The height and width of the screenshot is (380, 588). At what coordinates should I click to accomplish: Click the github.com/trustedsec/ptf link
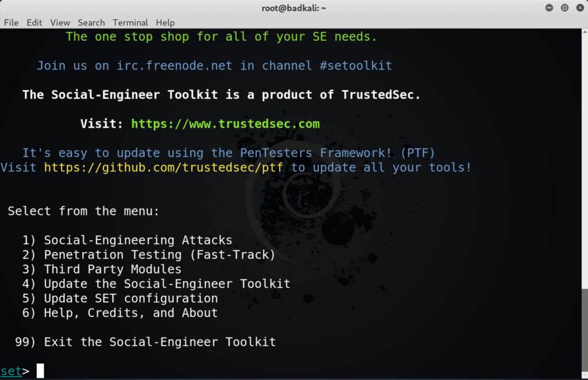tap(164, 167)
